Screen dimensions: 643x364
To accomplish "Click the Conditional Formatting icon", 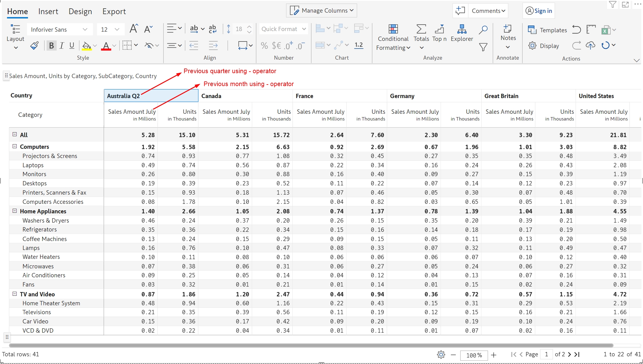I will point(393,29).
